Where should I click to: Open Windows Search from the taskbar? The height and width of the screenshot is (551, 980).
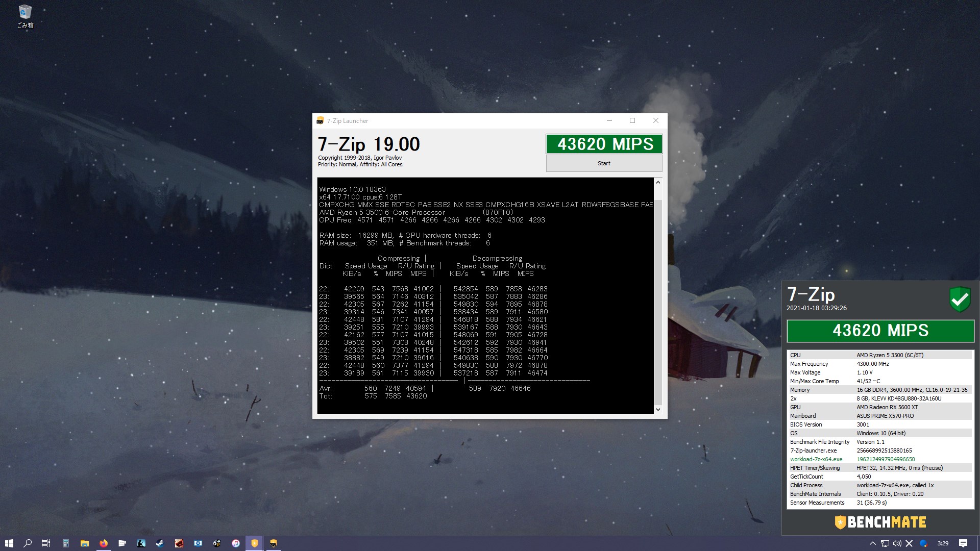(28, 543)
